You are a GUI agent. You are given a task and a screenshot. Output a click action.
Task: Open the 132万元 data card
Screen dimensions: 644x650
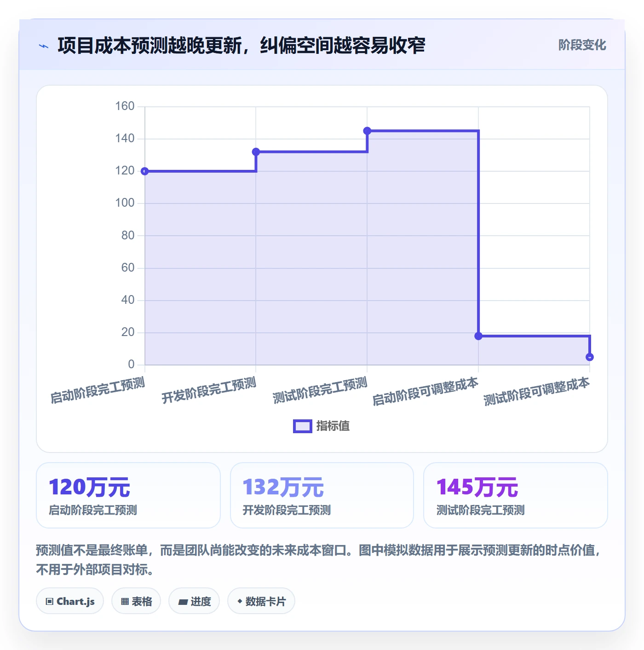pyautogui.click(x=322, y=495)
